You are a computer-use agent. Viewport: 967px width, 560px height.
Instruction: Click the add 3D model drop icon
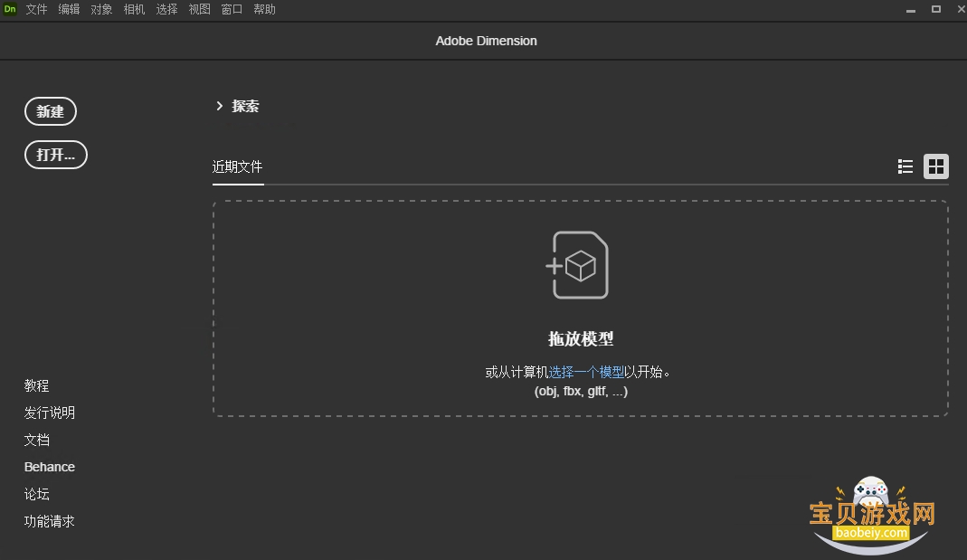[x=577, y=265]
